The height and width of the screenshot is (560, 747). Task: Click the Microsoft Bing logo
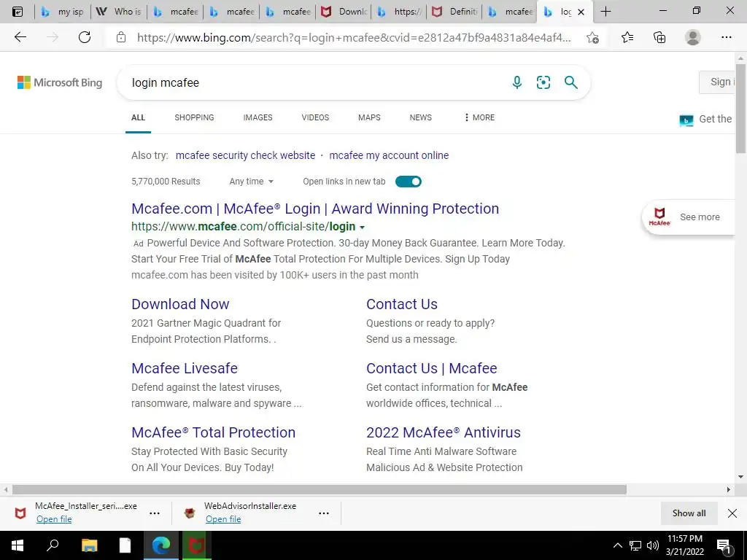(60, 82)
